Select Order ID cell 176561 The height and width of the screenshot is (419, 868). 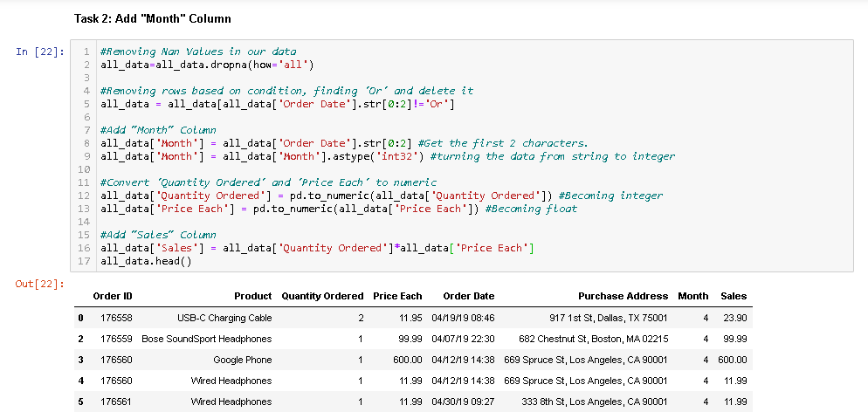(x=117, y=402)
